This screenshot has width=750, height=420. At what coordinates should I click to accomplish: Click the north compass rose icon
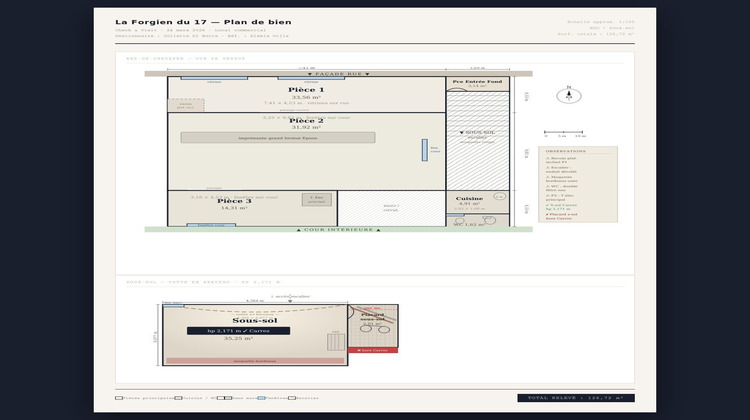tap(569, 97)
